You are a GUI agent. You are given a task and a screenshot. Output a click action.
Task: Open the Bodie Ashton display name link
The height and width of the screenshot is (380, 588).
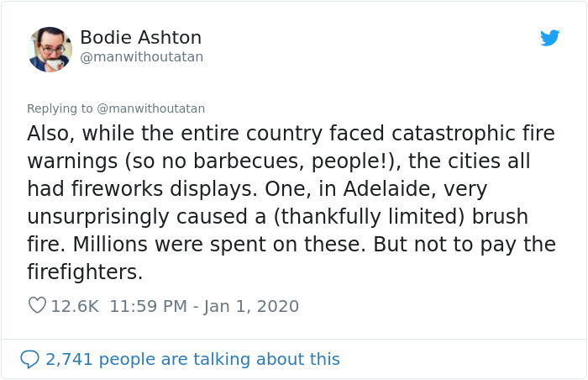[140, 38]
